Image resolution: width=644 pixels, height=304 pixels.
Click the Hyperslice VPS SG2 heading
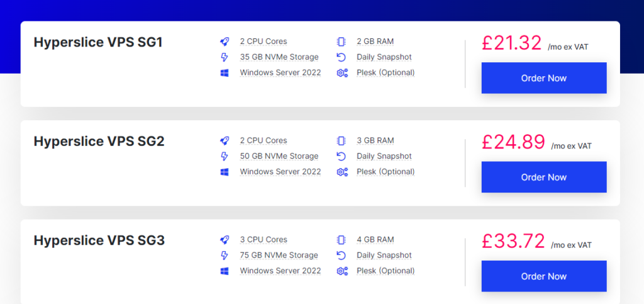coord(99,142)
